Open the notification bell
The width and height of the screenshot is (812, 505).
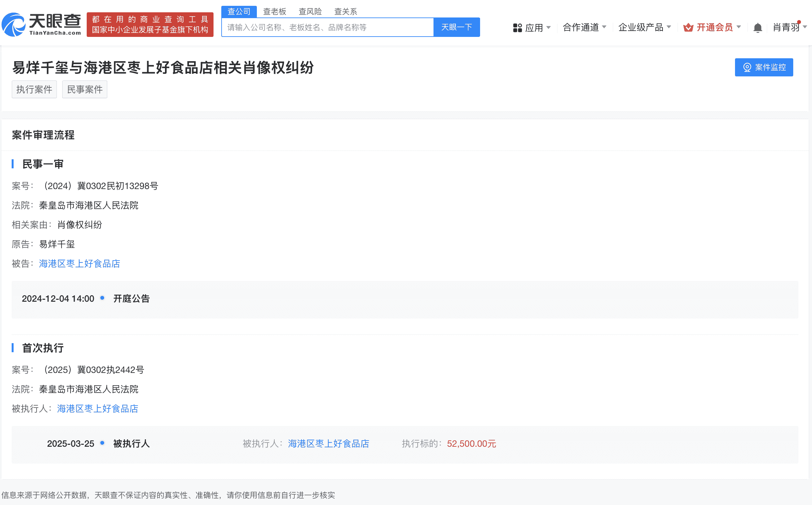pyautogui.click(x=758, y=28)
